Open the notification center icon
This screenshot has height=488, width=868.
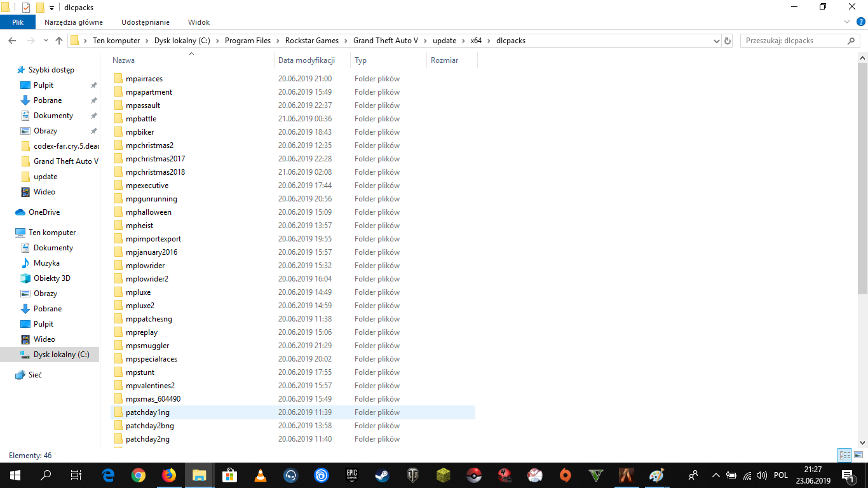[848, 475]
